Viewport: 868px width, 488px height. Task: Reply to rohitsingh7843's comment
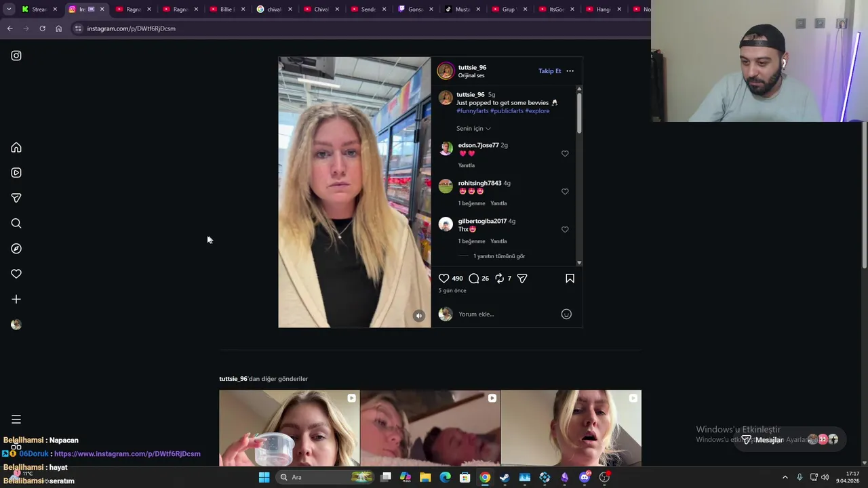coord(498,203)
